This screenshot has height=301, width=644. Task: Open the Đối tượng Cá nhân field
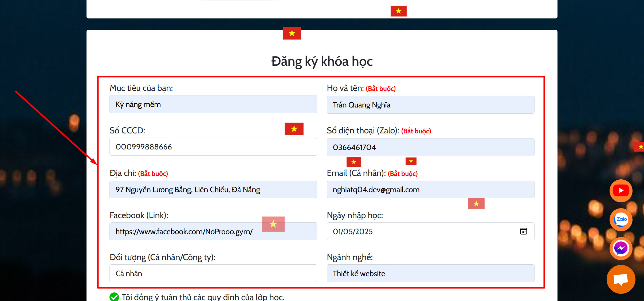coord(213,273)
